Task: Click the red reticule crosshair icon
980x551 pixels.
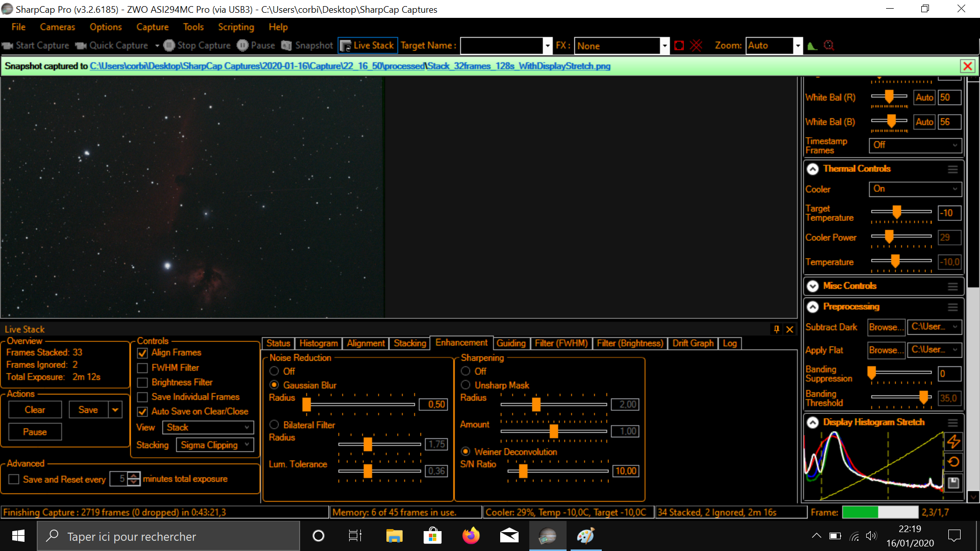Action: tap(696, 45)
